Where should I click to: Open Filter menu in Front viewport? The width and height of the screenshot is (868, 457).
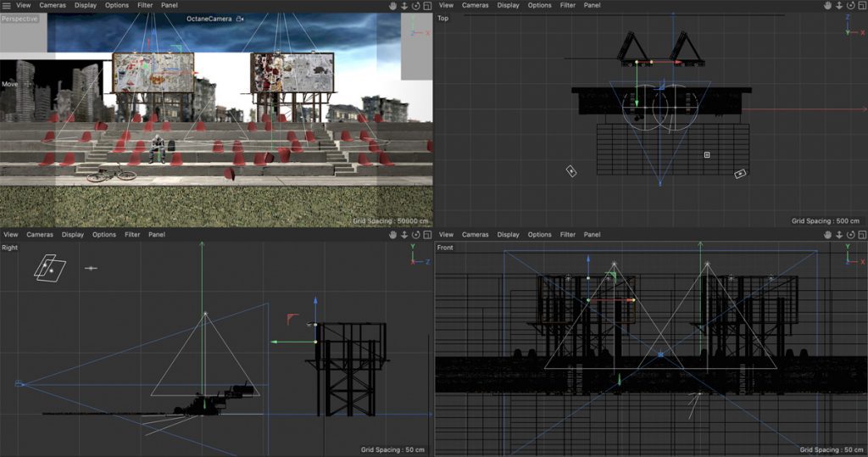[568, 235]
